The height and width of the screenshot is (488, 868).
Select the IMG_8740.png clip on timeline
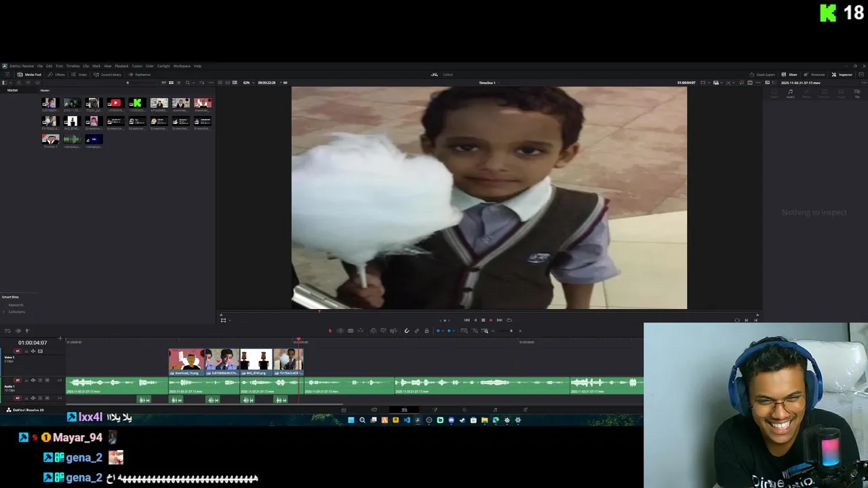[x=256, y=363]
